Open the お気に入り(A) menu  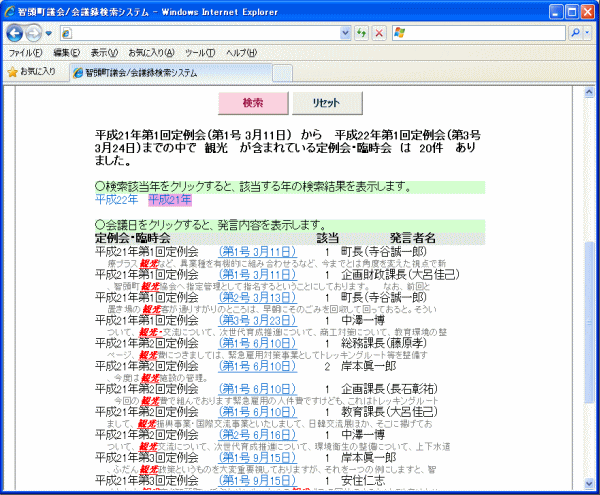[x=152, y=53]
